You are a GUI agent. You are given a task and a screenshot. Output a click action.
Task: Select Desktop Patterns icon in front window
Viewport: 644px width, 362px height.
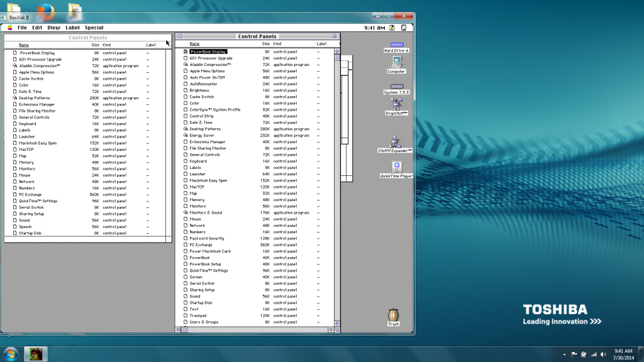pyautogui.click(x=186, y=129)
